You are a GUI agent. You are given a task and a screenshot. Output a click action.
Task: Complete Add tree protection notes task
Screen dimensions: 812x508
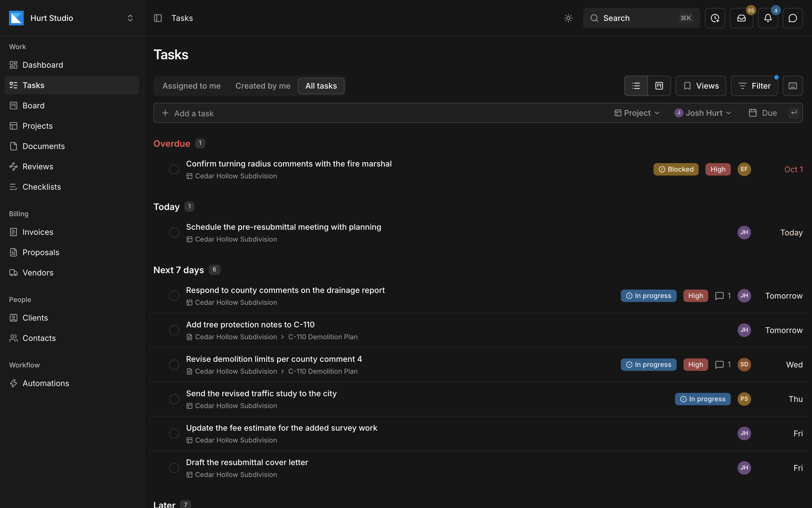pos(174,330)
